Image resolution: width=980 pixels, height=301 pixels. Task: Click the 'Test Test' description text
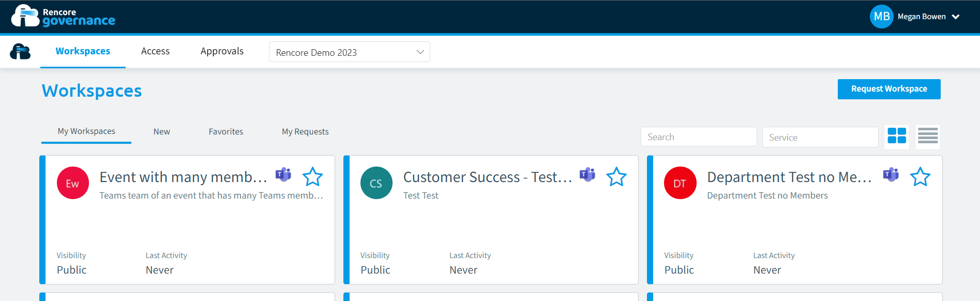point(421,195)
